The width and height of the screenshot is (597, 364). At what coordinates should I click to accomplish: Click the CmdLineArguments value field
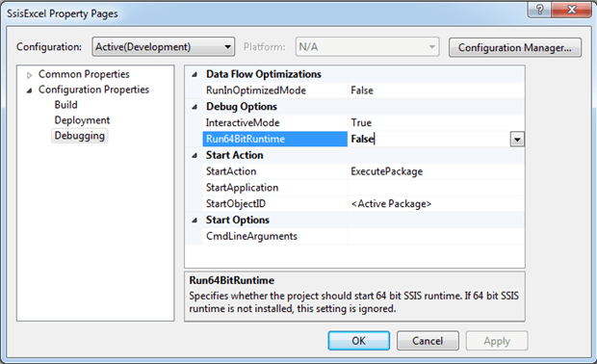click(436, 236)
